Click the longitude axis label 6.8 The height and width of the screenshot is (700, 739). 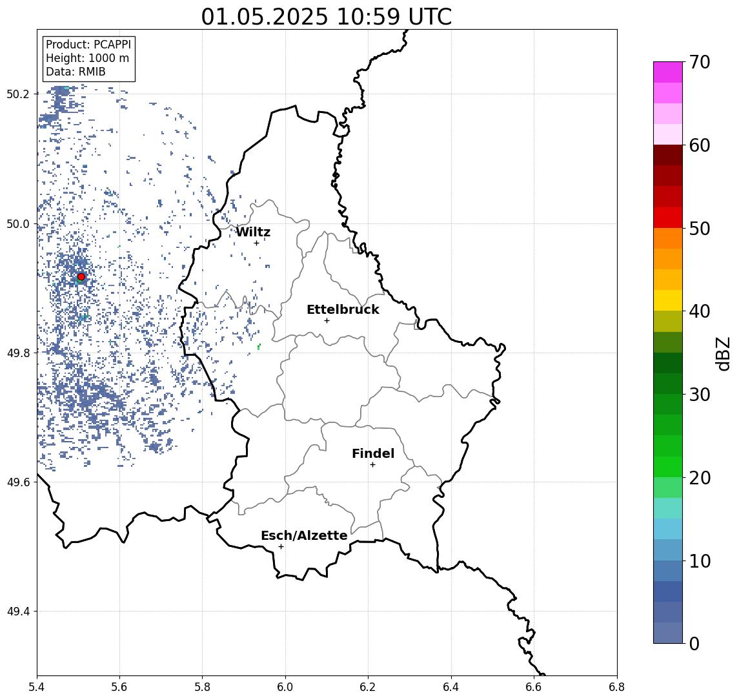click(x=617, y=687)
